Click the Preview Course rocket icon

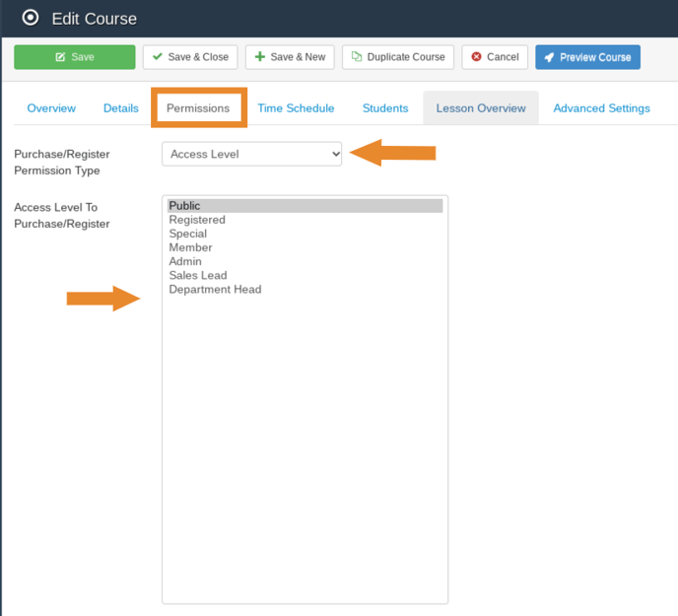[x=549, y=57]
